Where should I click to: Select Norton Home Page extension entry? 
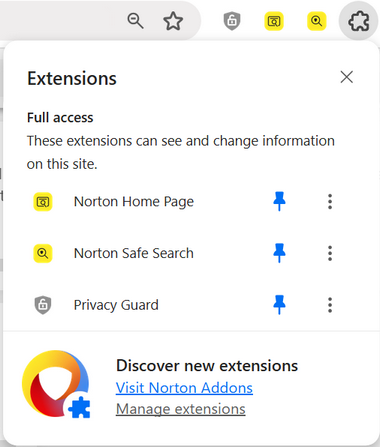point(140,202)
